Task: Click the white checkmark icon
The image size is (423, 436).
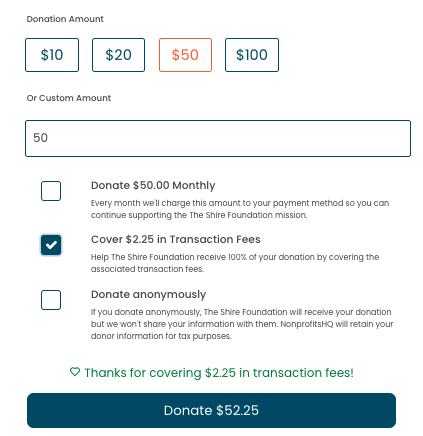Action: click(51, 245)
